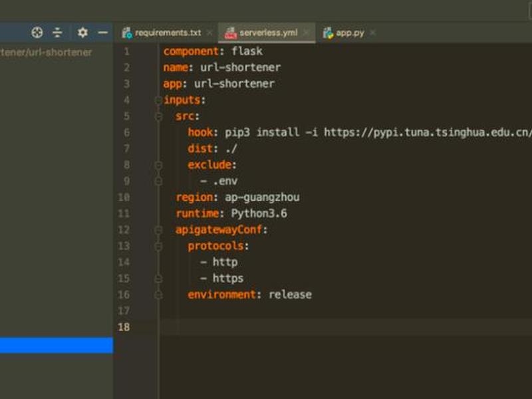This screenshot has width=532, height=399.
Task: Collapse the exclude block fold marker
Action: [x=158, y=165]
